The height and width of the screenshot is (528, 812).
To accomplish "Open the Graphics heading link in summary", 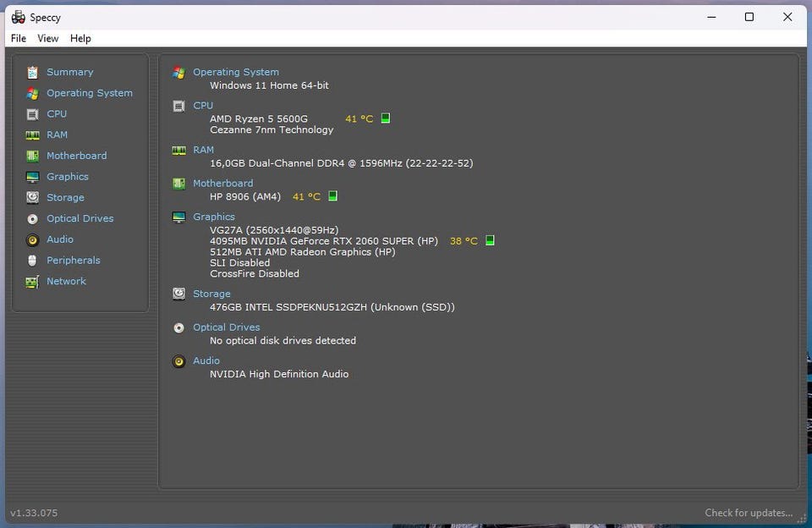I will point(214,217).
